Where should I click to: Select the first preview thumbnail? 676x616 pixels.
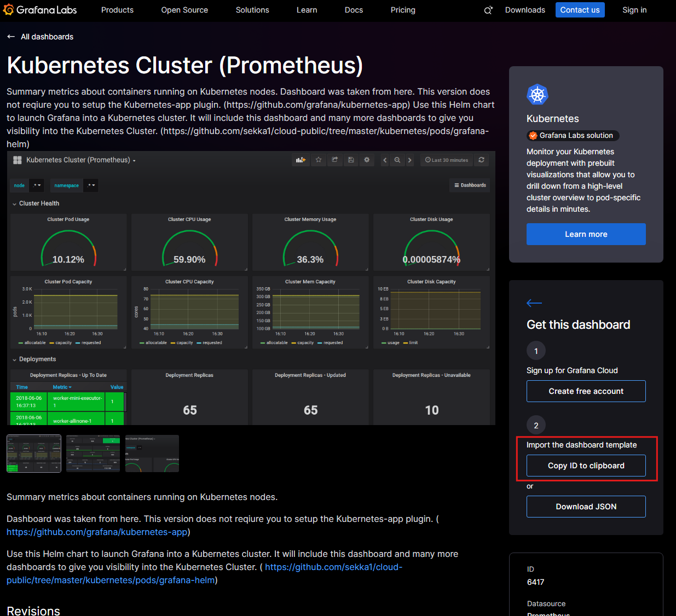pyautogui.click(x=34, y=454)
